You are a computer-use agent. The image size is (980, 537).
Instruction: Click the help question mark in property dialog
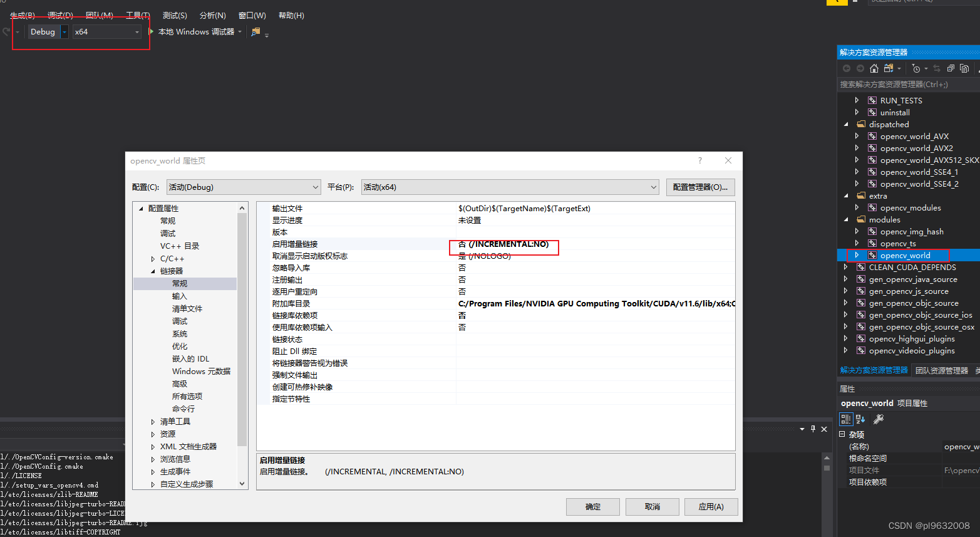[x=700, y=160]
